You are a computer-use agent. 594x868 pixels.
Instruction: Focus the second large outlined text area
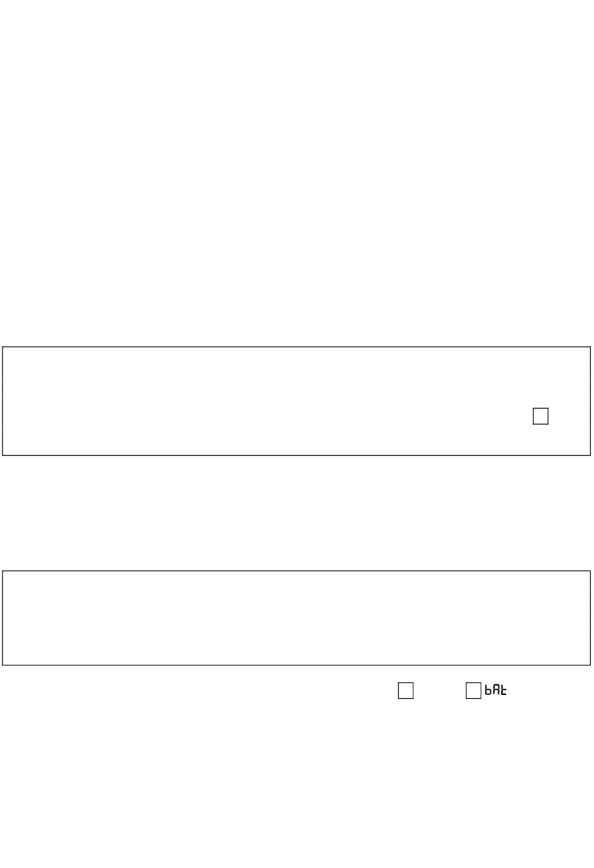296,618
